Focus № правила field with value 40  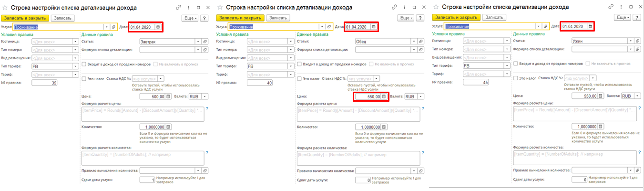pos(260,82)
